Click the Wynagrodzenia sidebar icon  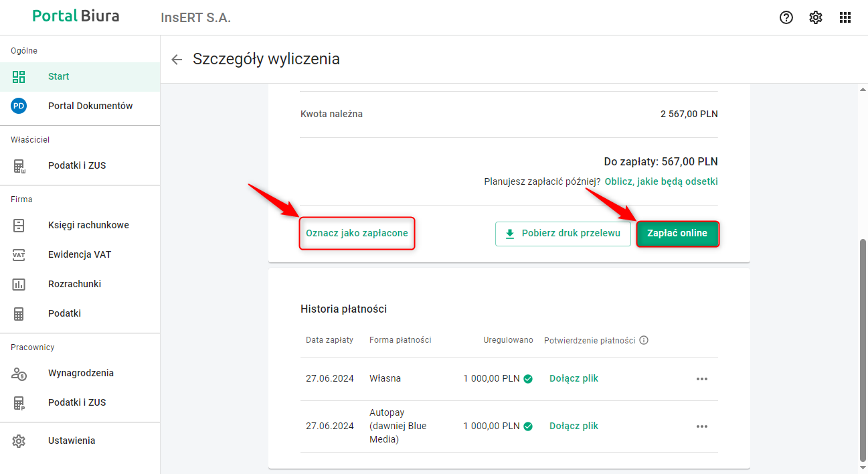click(x=19, y=373)
